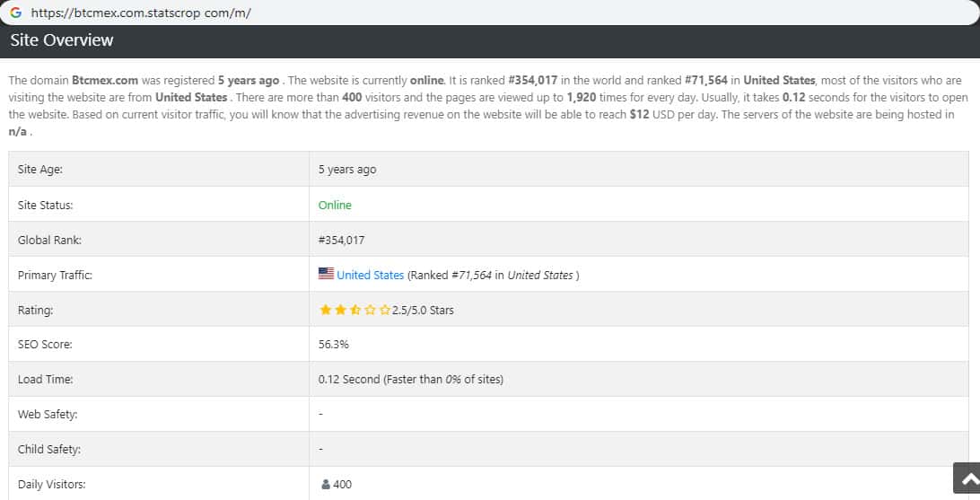Click the Site Overview heading

[61, 40]
